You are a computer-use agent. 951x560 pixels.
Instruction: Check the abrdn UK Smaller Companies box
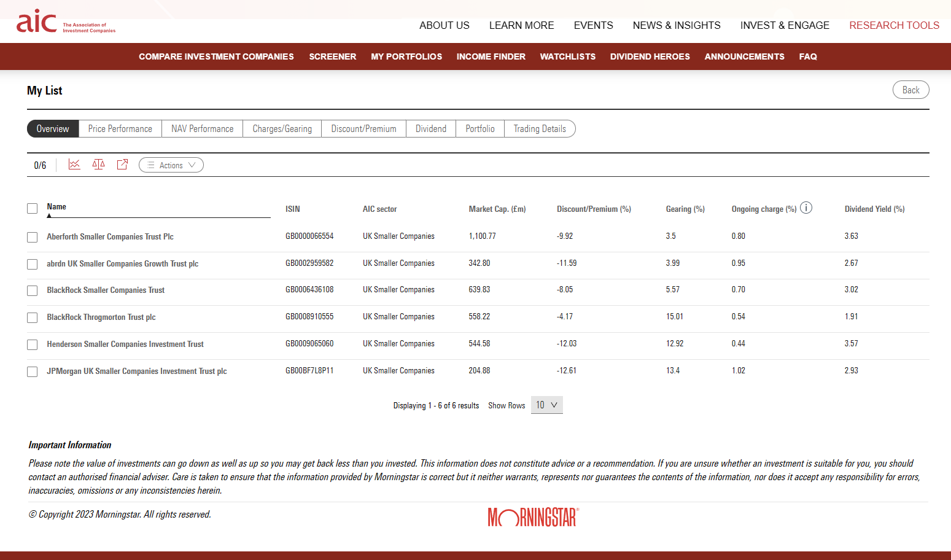click(x=33, y=264)
